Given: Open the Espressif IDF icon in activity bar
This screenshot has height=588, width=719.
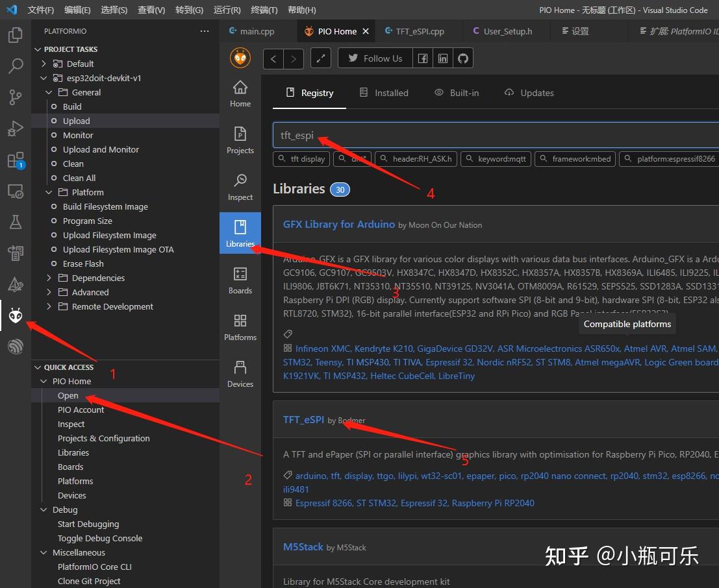Looking at the screenshot, I should point(15,347).
